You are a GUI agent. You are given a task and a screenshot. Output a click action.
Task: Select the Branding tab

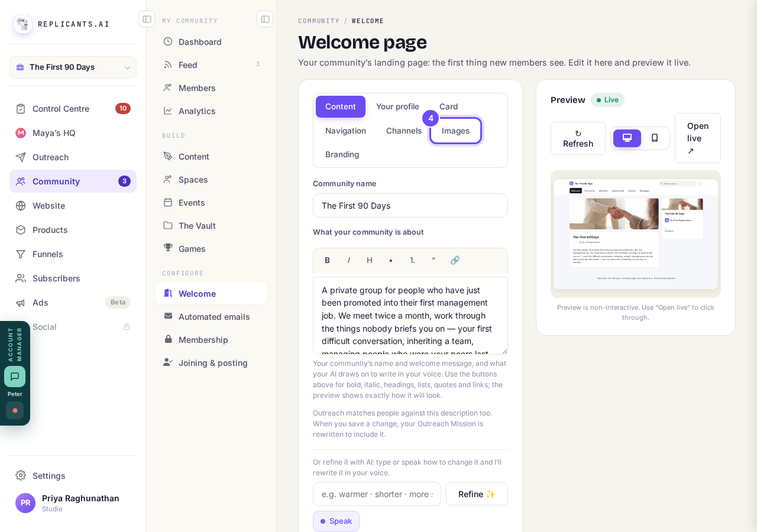click(x=342, y=154)
